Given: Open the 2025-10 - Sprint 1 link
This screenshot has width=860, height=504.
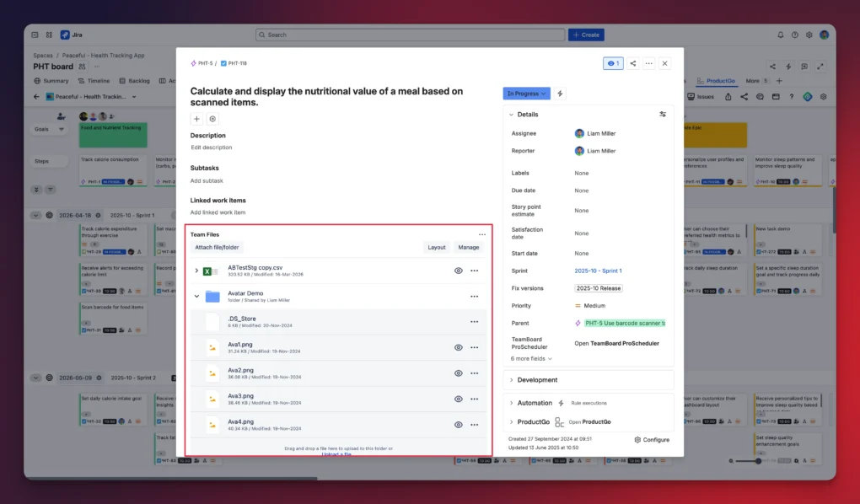Looking at the screenshot, I should click(x=598, y=271).
